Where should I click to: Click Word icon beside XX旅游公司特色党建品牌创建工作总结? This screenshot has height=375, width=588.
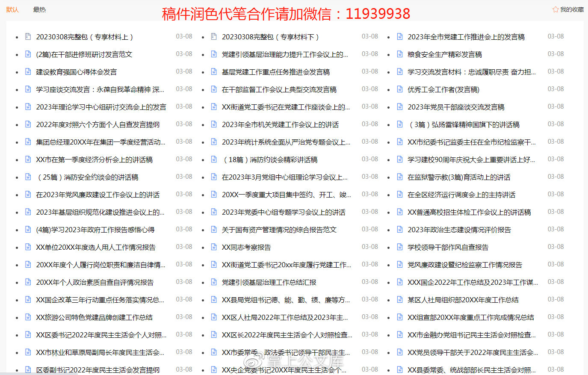tap(28, 317)
